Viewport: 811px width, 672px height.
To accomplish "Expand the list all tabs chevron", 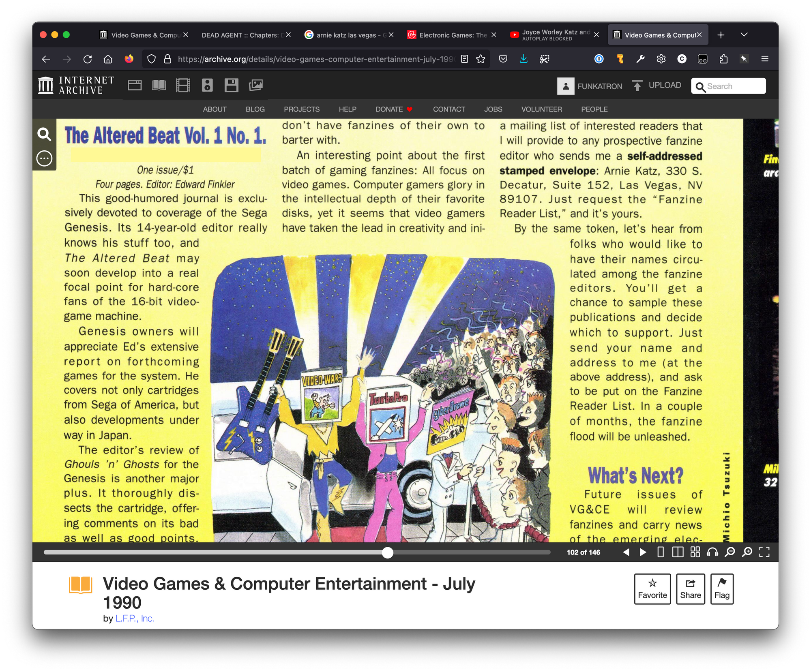I will (744, 35).
